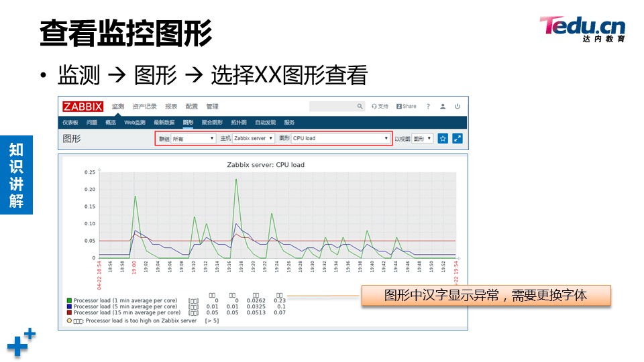The width and height of the screenshot is (644, 362).
Task: Open the user profile icon
Action: pyautogui.click(x=443, y=107)
